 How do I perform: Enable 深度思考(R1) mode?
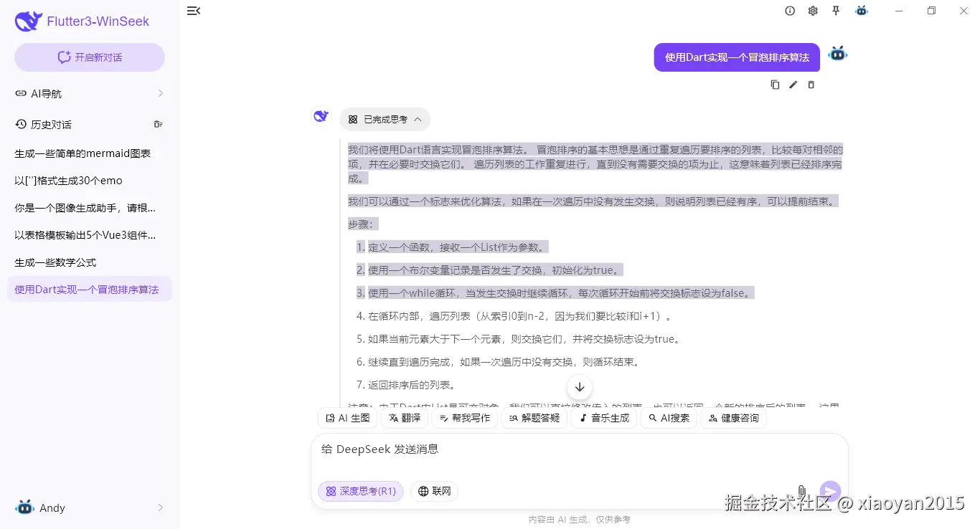coord(360,491)
